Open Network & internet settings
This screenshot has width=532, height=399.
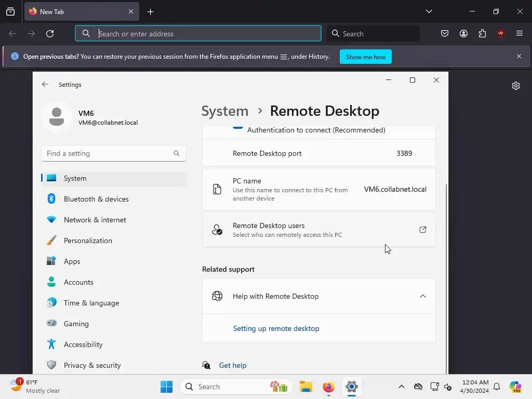pyautogui.click(x=114, y=220)
